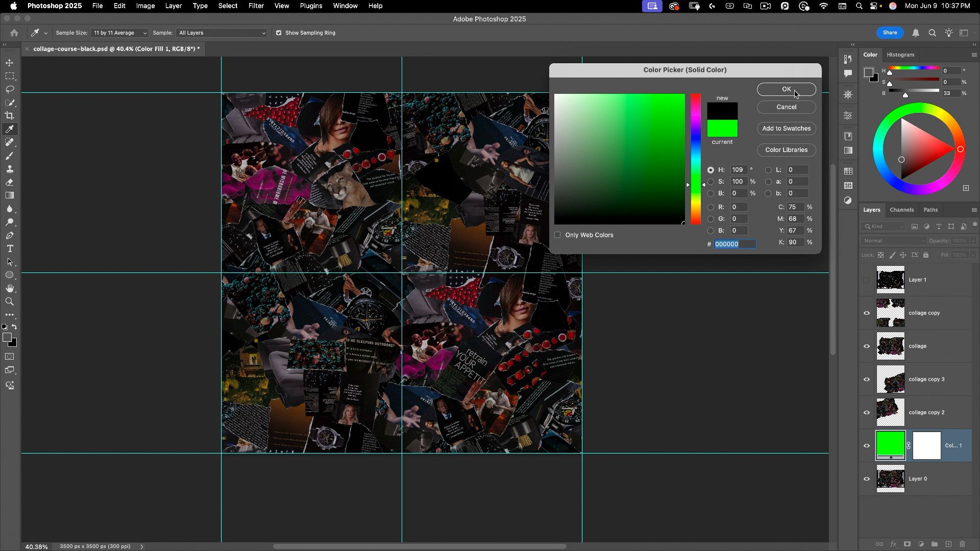Viewport: 980px width, 551px height.
Task: Open Color Libraries
Action: coord(786,150)
